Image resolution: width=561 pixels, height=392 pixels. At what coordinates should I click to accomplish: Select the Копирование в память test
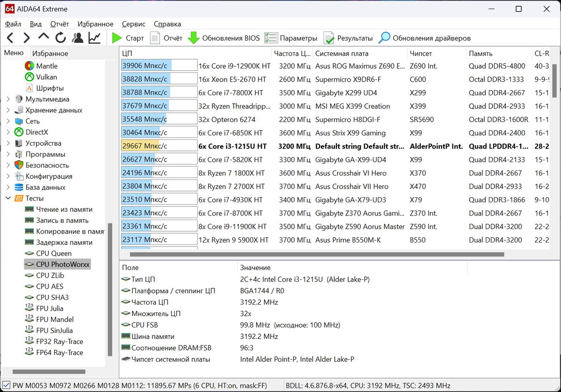tap(65, 231)
